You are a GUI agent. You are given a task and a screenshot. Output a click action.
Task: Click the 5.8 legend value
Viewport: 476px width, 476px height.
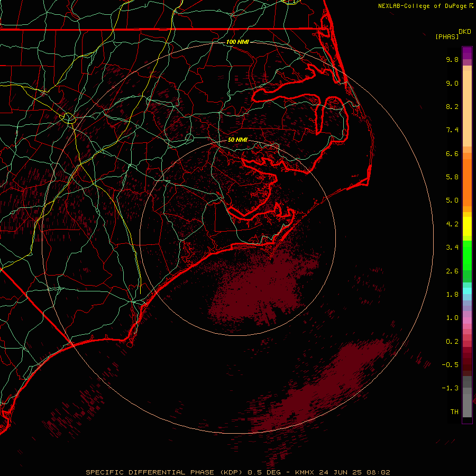tap(452, 177)
